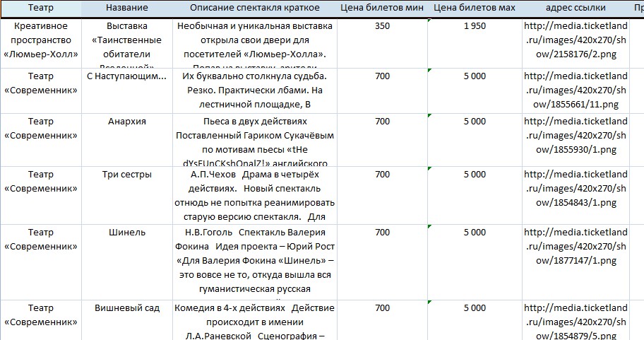Click the «Описание спектакля краткое» header

255,8
